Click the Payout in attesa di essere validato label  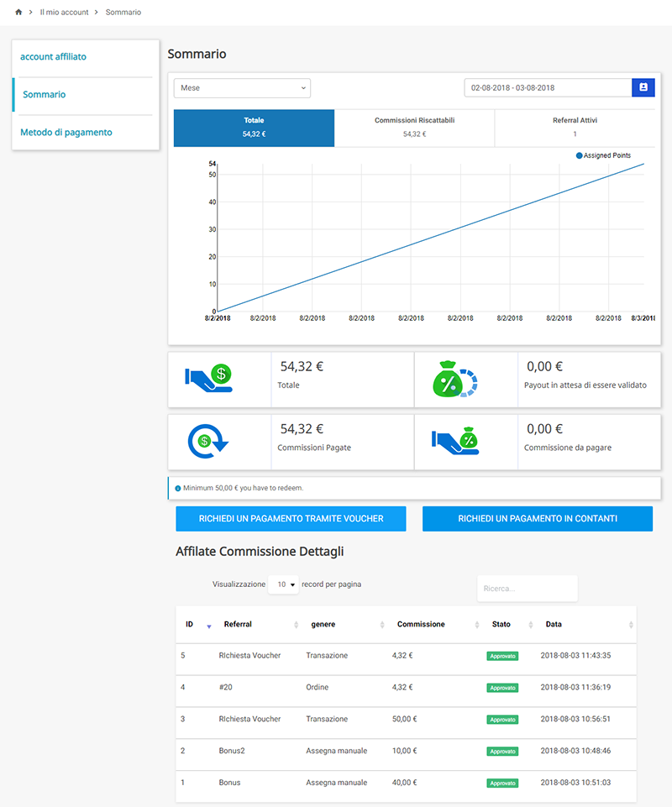point(585,385)
